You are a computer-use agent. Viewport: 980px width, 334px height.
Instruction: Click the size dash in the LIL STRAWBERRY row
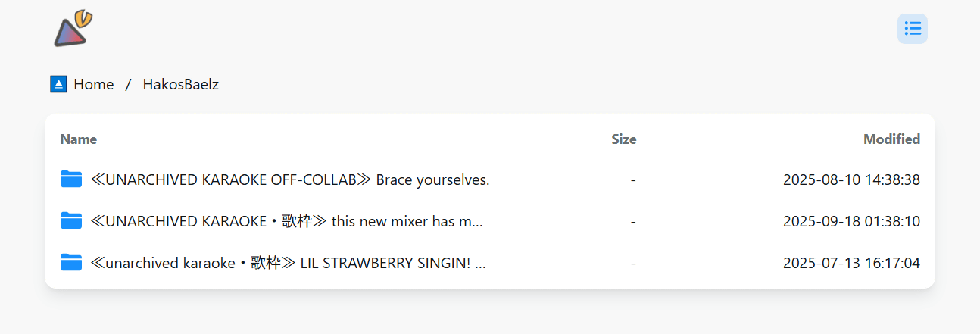[632, 264]
